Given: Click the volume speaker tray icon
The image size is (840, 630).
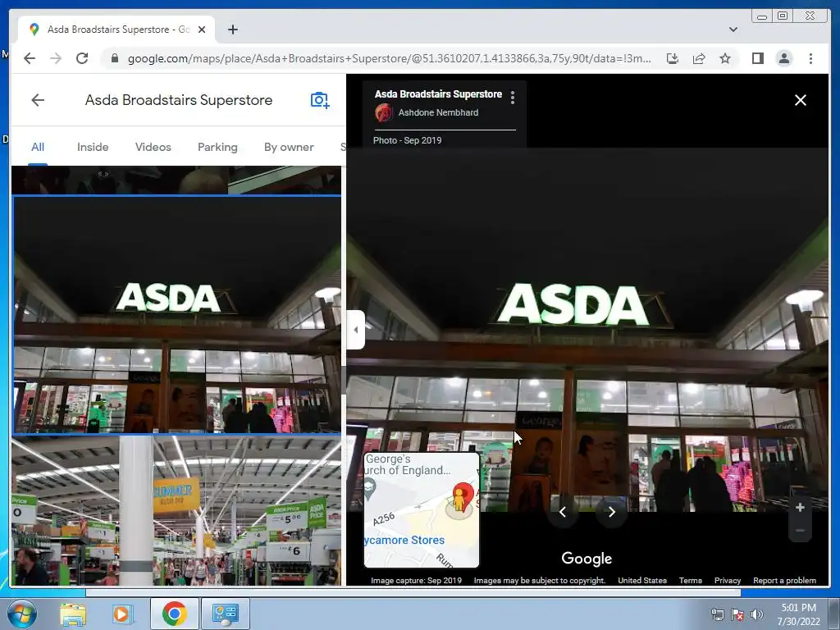Looking at the screenshot, I should click(756, 614).
